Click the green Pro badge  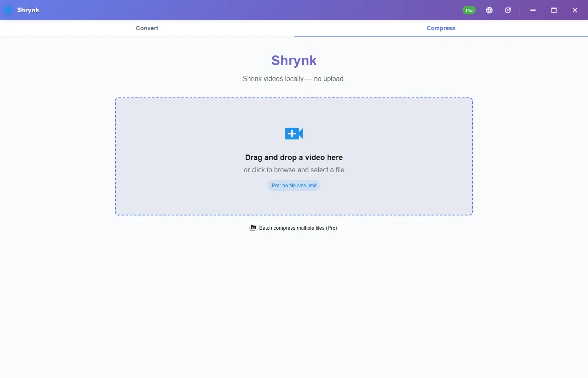469,10
